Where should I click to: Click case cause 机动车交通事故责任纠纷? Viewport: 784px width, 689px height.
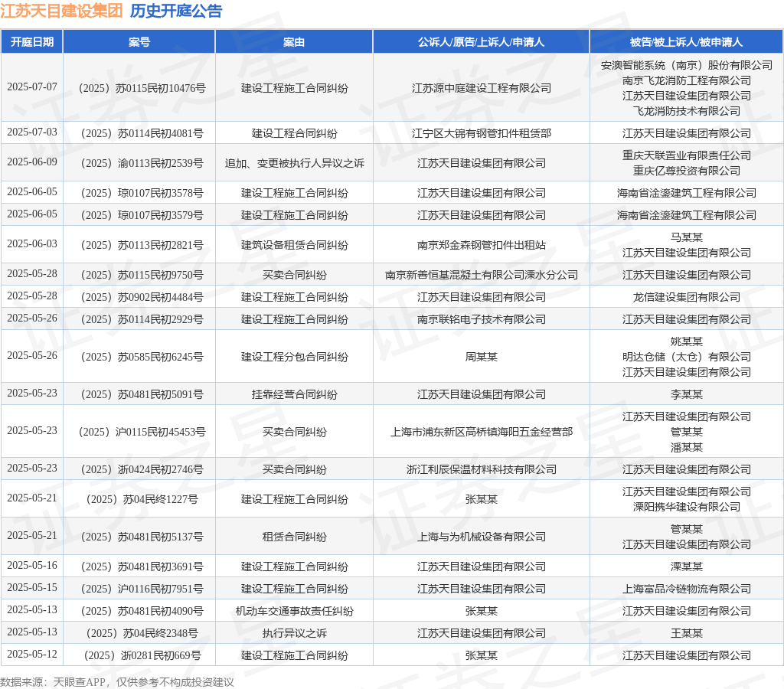[x=294, y=611]
